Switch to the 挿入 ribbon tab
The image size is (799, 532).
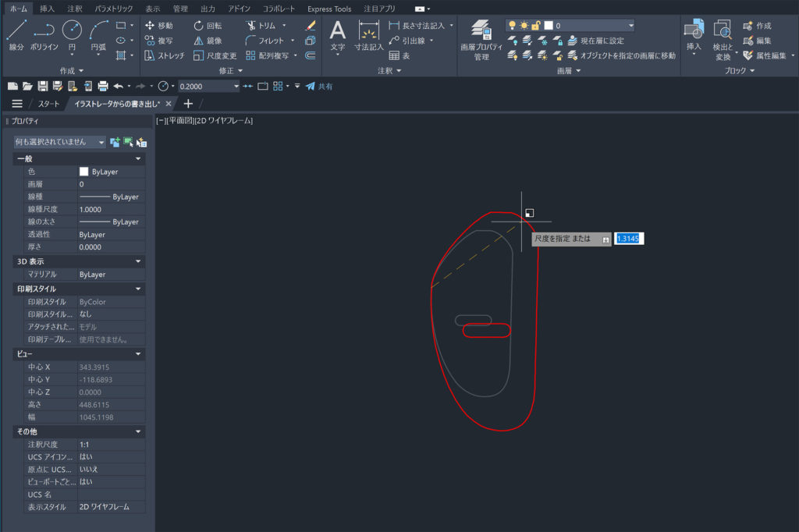click(x=47, y=9)
